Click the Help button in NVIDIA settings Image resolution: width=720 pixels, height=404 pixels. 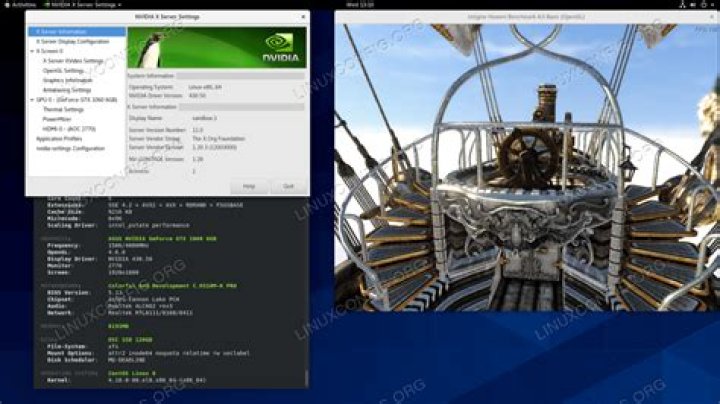(249, 186)
